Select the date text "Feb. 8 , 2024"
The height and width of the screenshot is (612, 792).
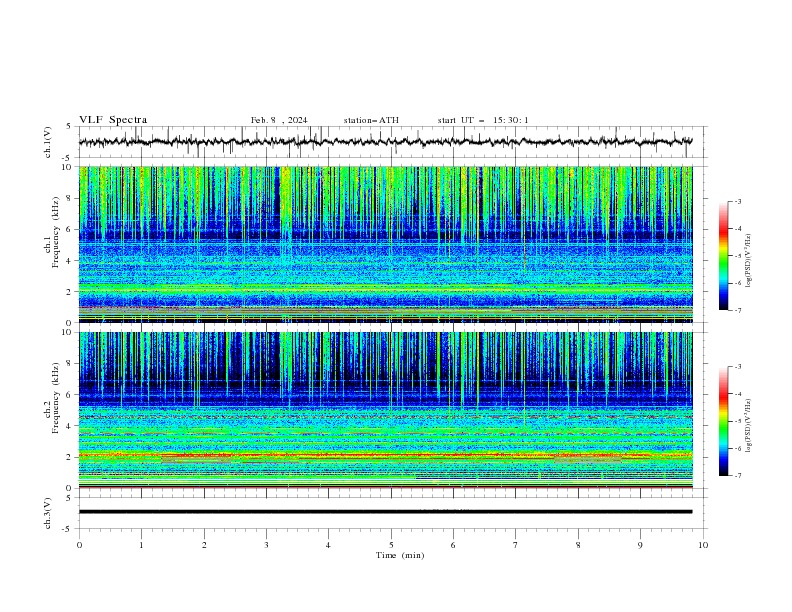[279, 120]
